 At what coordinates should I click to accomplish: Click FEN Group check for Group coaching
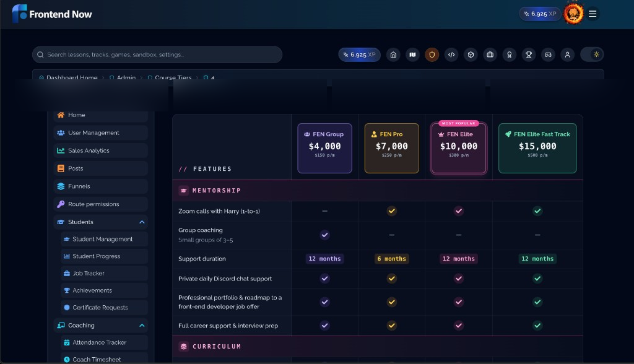(x=324, y=235)
